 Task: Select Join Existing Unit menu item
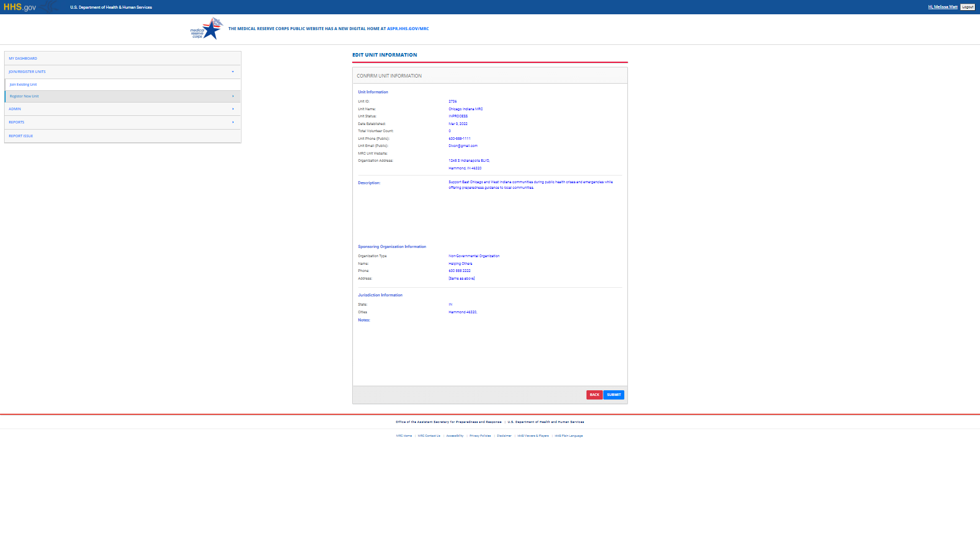click(23, 85)
